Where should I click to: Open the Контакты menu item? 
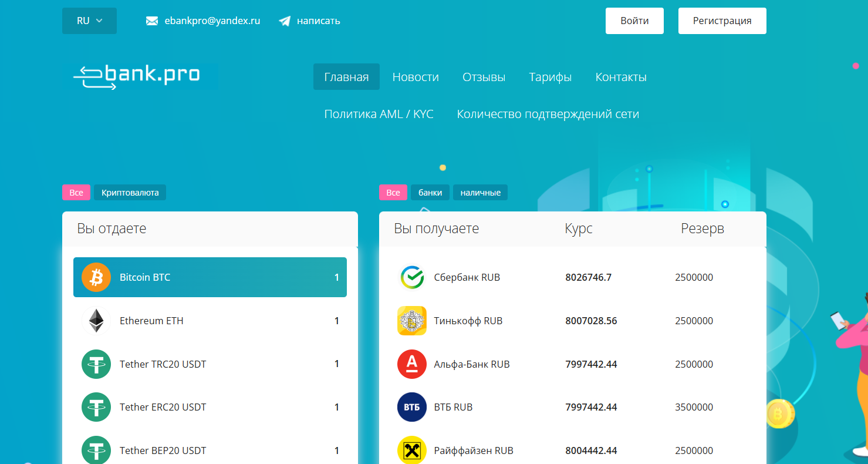point(621,77)
